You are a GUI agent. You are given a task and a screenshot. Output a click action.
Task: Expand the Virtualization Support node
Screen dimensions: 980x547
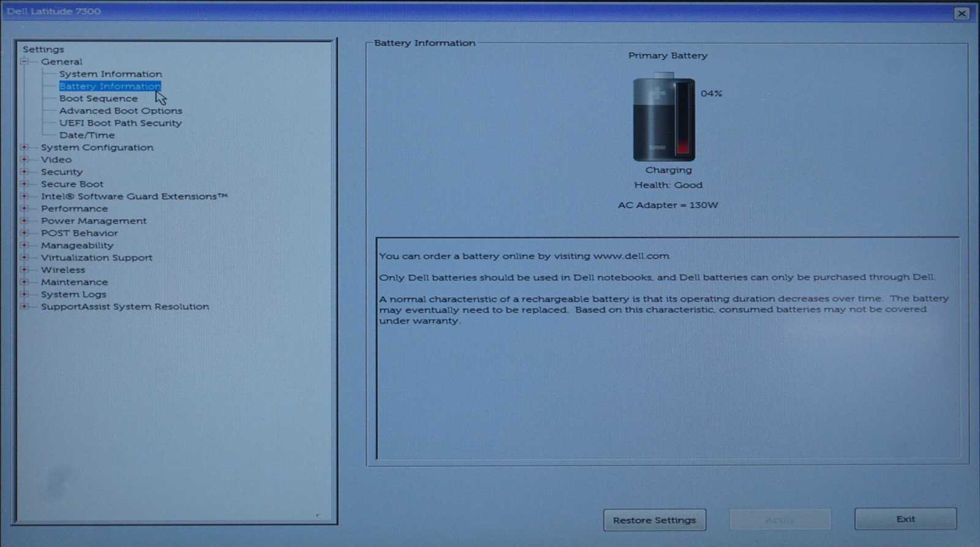coord(24,257)
